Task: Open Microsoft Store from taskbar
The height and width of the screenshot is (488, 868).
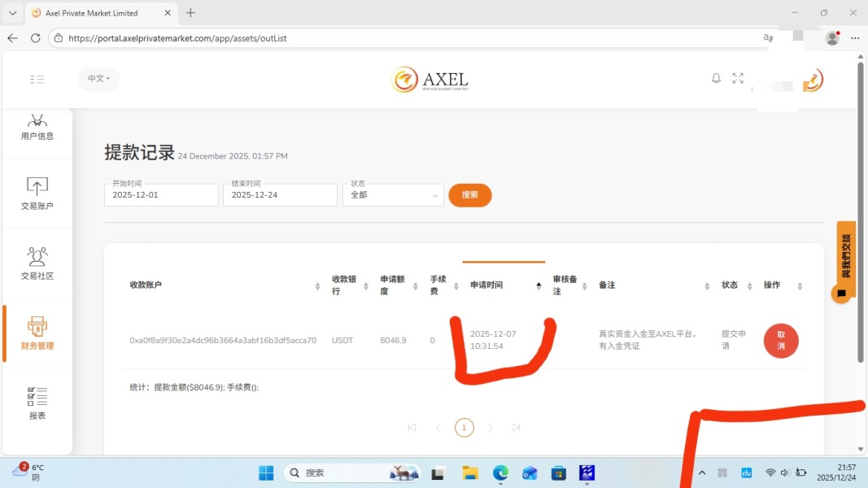Action: pyautogui.click(x=559, y=473)
